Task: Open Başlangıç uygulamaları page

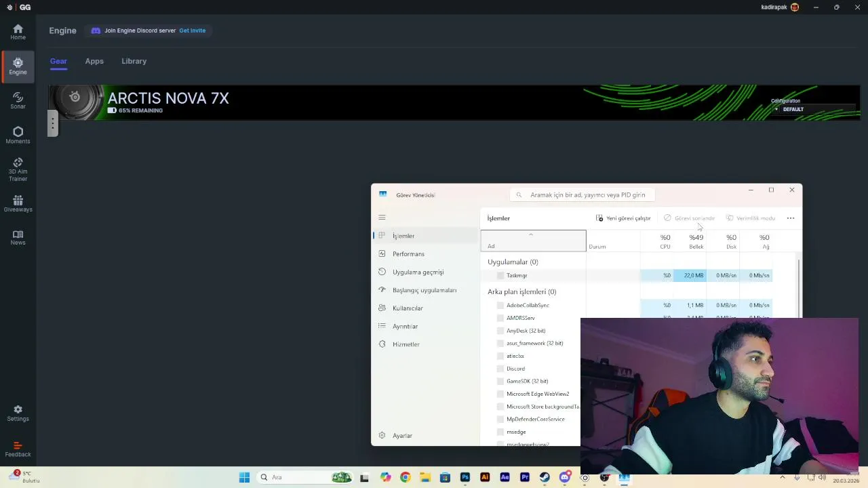Action: [426, 290]
